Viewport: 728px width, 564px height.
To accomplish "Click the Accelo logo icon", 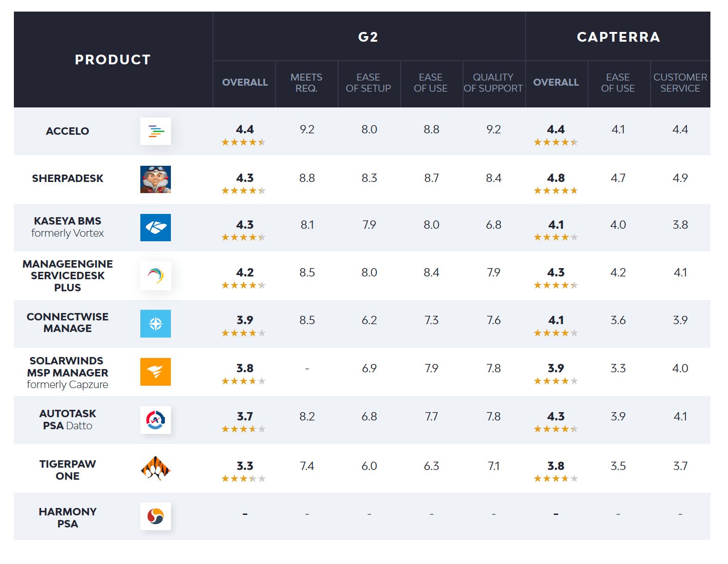I will point(156,132).
